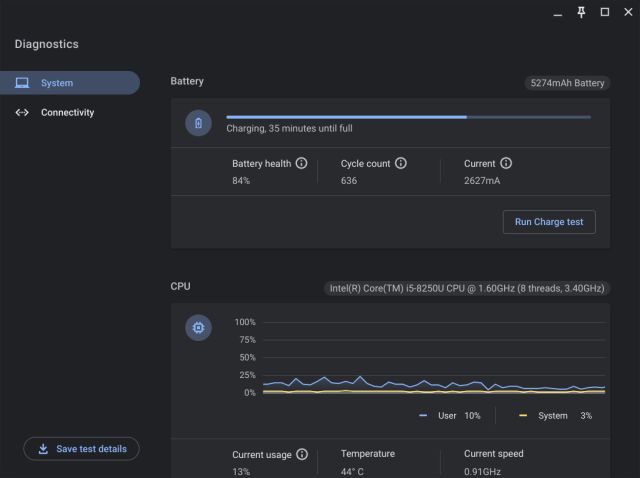Minimize the Diagnostics window
Viewport: 640px width, 478px height.
(557, 12)
